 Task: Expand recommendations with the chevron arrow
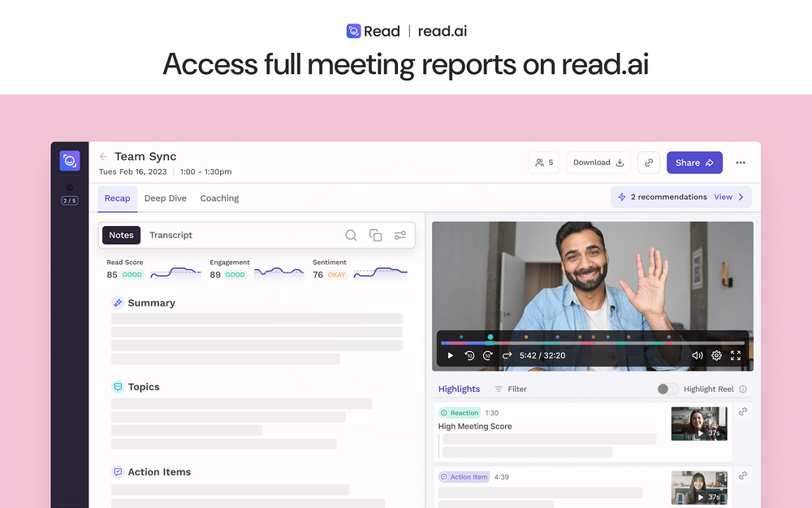click(741, 197)
